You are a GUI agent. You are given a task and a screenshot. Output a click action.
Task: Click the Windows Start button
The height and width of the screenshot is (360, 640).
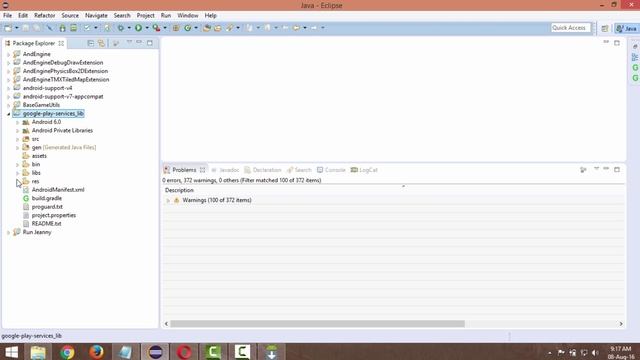pyautogui.click(x=11, y=352)
